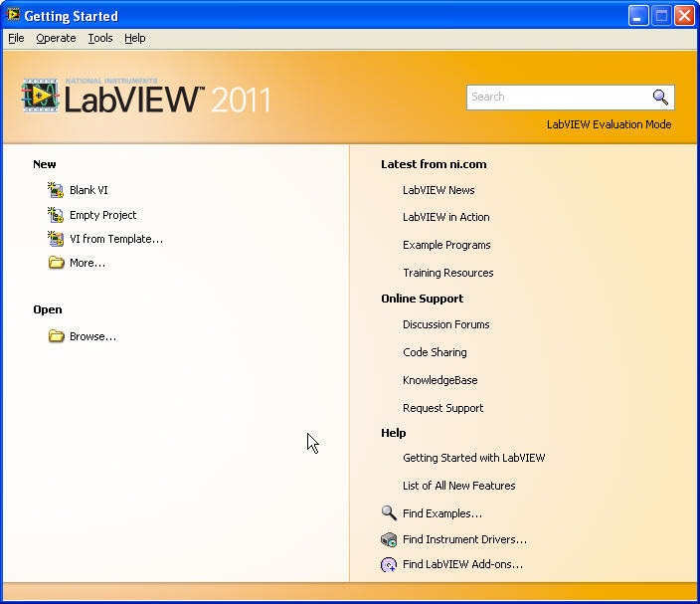The width and height of the screenshot is (700, 604).
Task: Click the Find Instrument Drivers icon
Action: [x=389, y=539]
